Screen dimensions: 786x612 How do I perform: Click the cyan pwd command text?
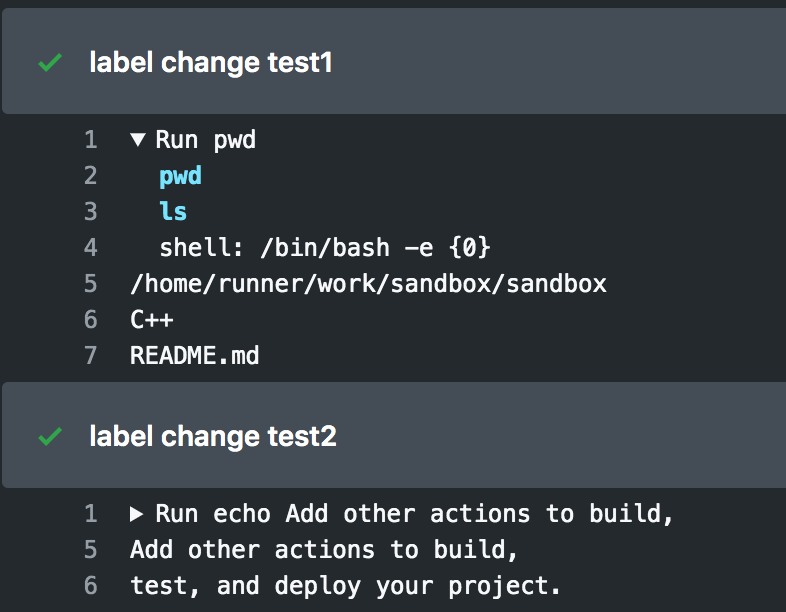(x=180, y=176)
